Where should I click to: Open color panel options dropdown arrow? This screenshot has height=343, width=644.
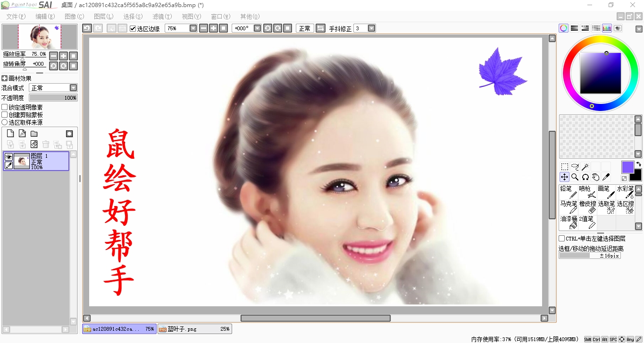639,29
